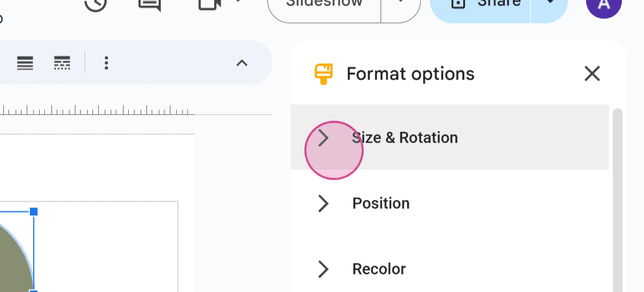Click the Format options paint roller icon
Image resolution: width=644 pixels, height=292 pixels.
click(324, 74)
